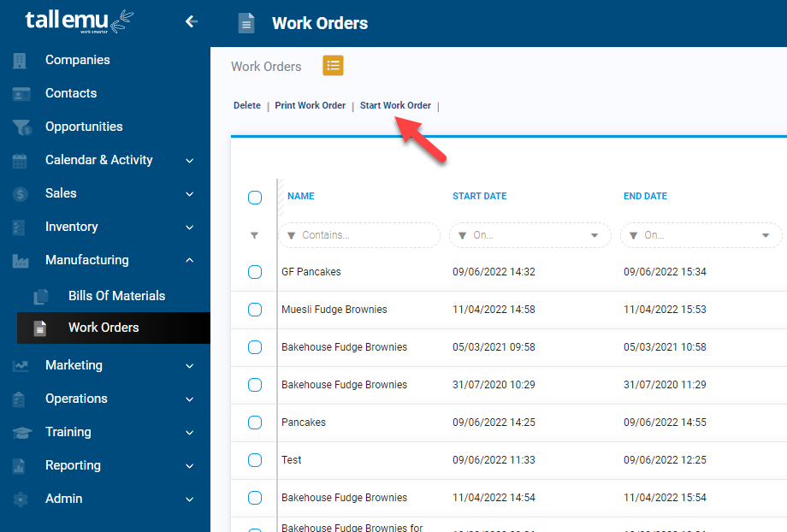Check the Muesli Fudge Brownies row checkbox
Image resolution: width=787 pixels, height=532 pixels.
[x=255, y=310]
